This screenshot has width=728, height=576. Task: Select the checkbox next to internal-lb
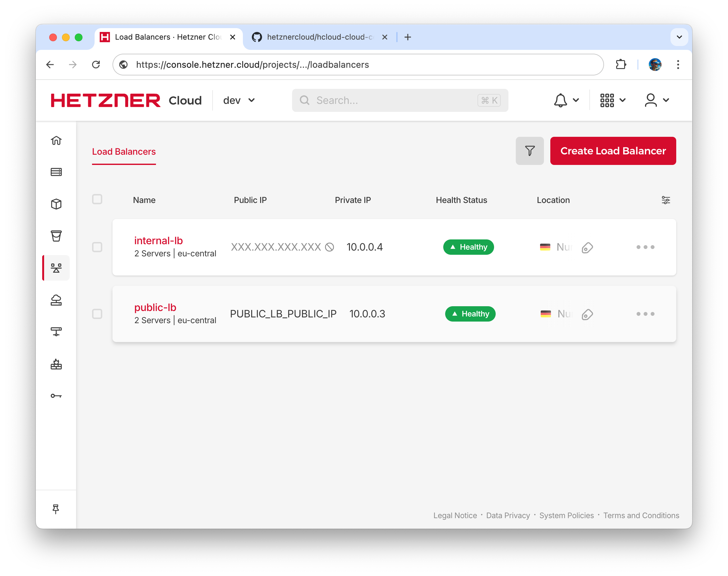(x=97, y=247)
